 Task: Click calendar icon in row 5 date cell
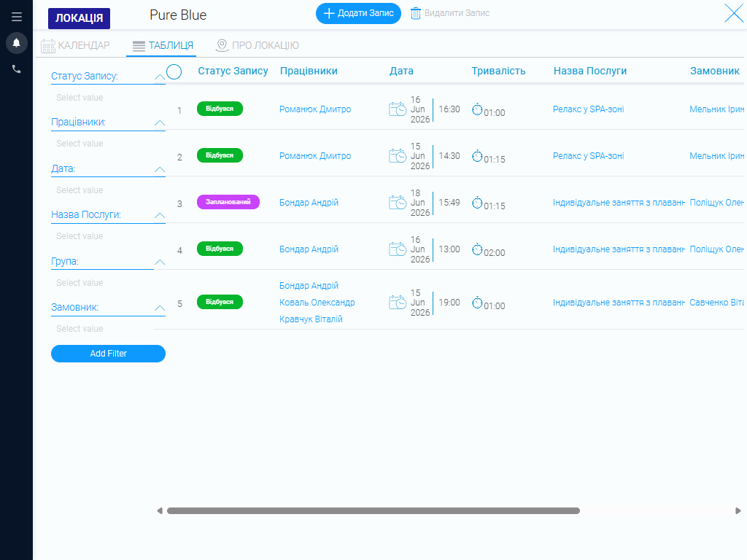click(x=398, y=303)
